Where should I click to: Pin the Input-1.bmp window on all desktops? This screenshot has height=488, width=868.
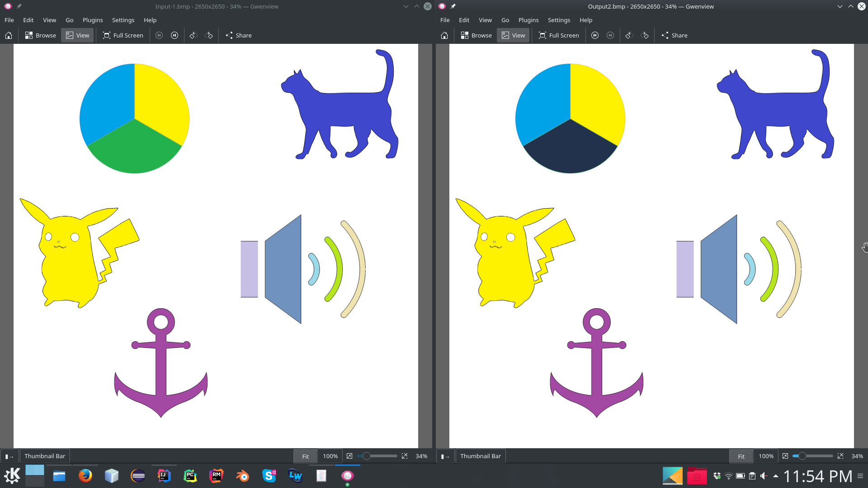pos(19,6)
